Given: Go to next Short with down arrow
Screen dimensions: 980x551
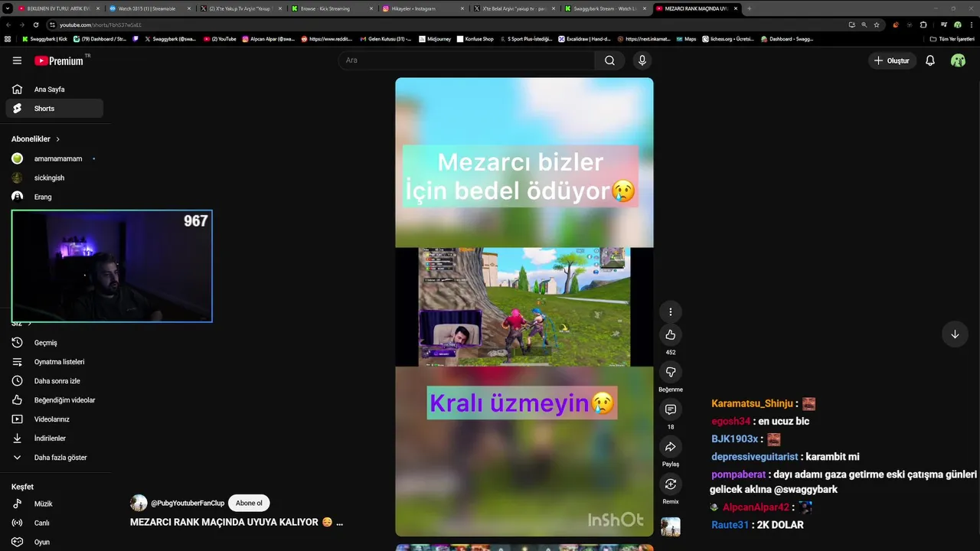Looking at the screenshot, I should click(x=955, y=334).
